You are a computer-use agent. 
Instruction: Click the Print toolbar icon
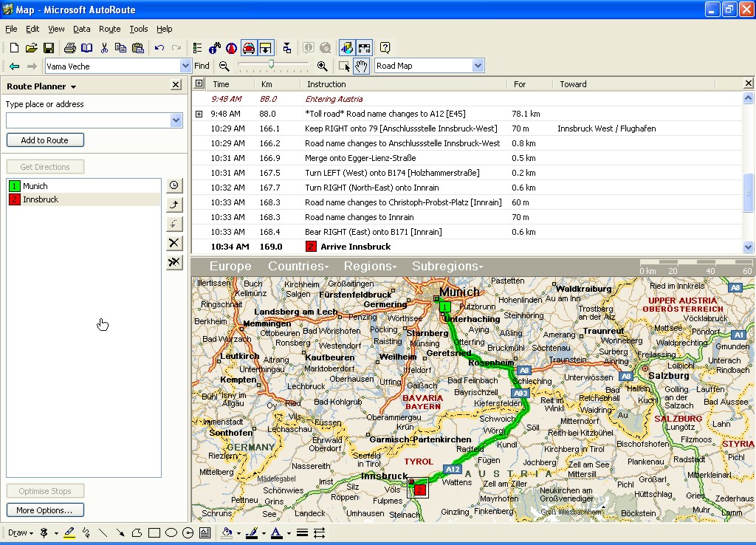click(69, 48)
